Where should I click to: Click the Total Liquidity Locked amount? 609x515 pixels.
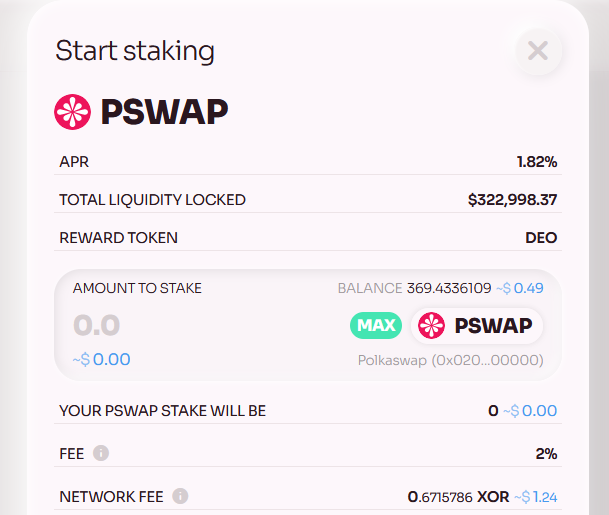513,200
